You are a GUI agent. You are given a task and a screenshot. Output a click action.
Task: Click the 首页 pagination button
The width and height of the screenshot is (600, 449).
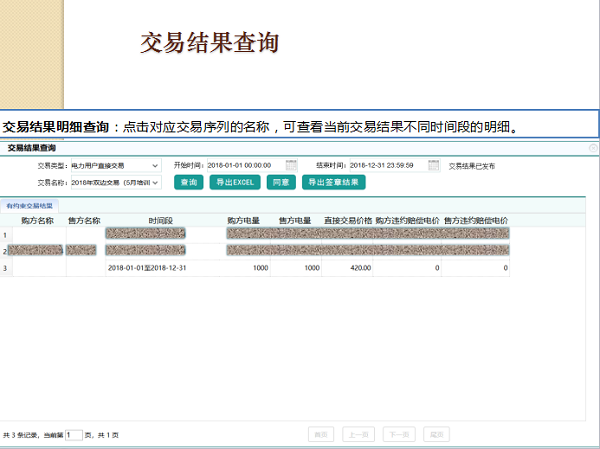pyautogui.click(x=320, y=435)
